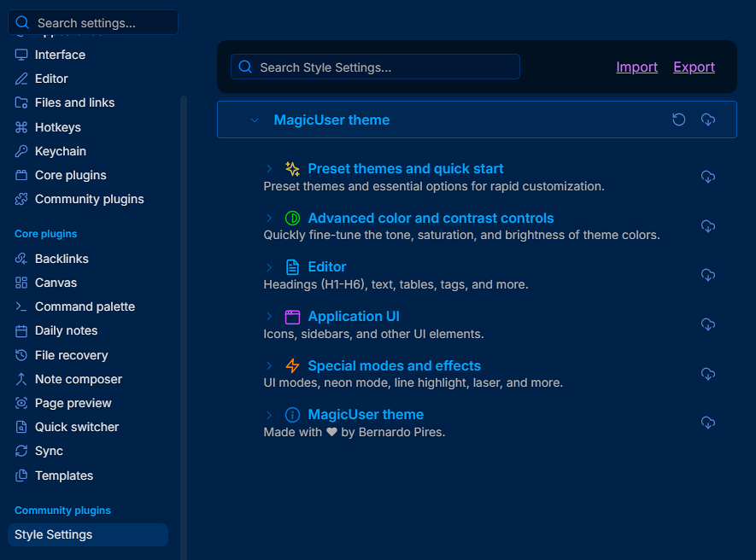The width and height of the screenshot is (756, 560).
Task: Click the command key icon beside Hotkeys
Action: click(x=21, y=127)
